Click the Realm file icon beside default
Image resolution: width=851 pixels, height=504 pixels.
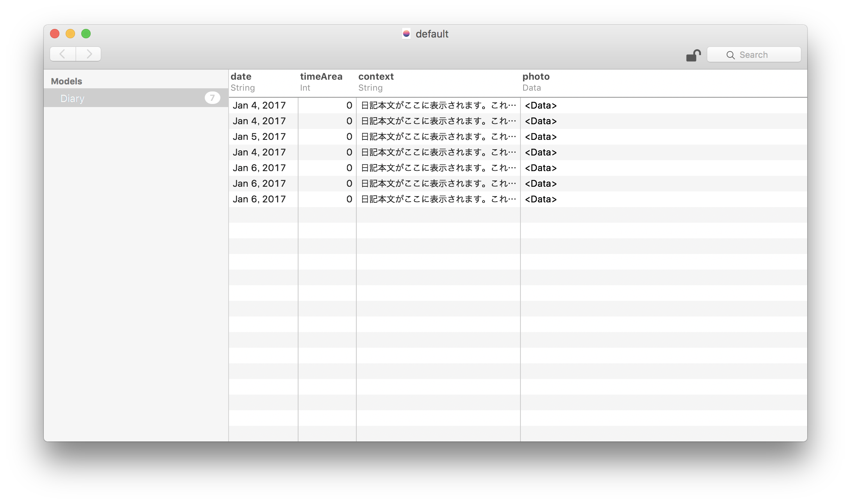coord(406,34)
